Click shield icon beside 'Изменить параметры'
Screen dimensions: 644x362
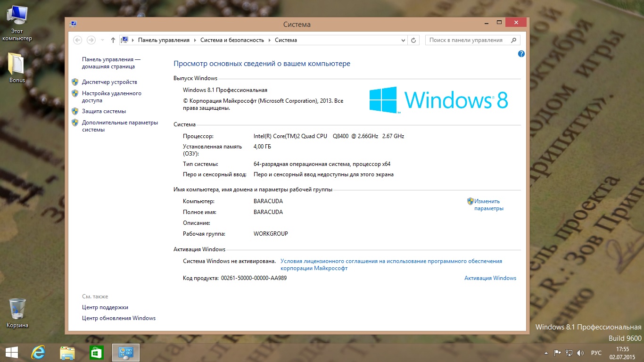(x=470, y=201)
